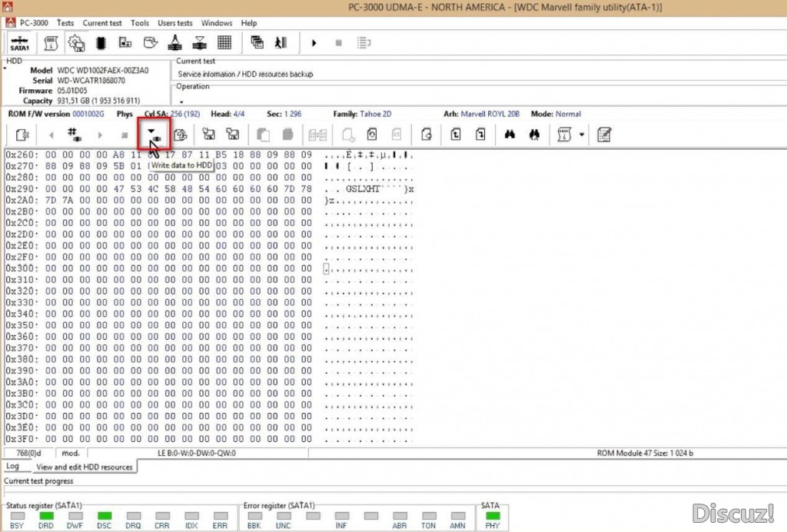
Task: Go to next item with right arrow
Action: click(100, 135)
